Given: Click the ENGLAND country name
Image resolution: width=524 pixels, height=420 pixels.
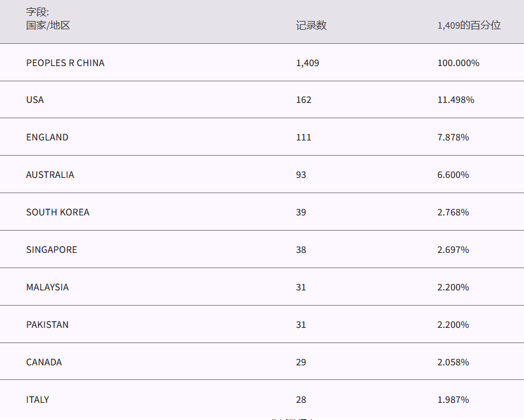Looking at the screenshot, I should pyautogui.click(x=47, y=137).
